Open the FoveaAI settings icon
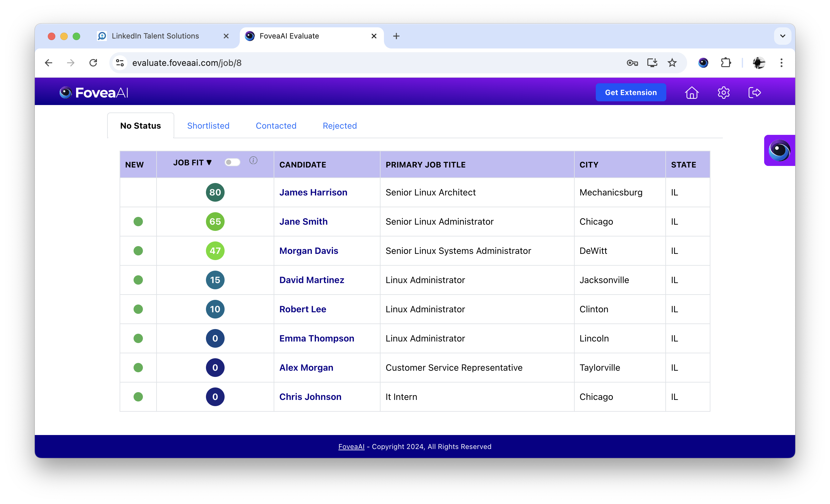 (723, 92)
